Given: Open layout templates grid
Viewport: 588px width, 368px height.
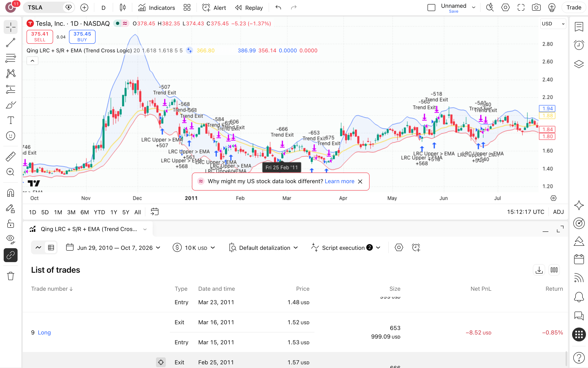Looking at the screenshot, I should 187,8.
